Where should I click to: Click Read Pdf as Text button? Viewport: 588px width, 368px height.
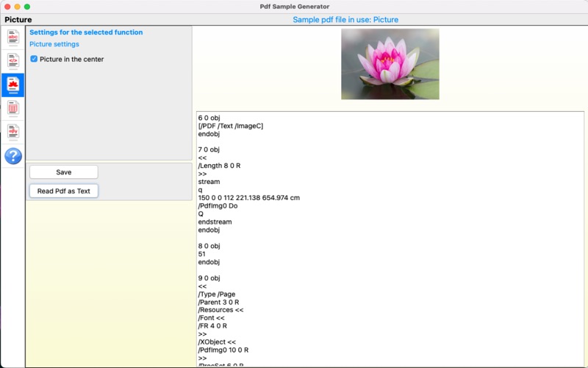64,191
